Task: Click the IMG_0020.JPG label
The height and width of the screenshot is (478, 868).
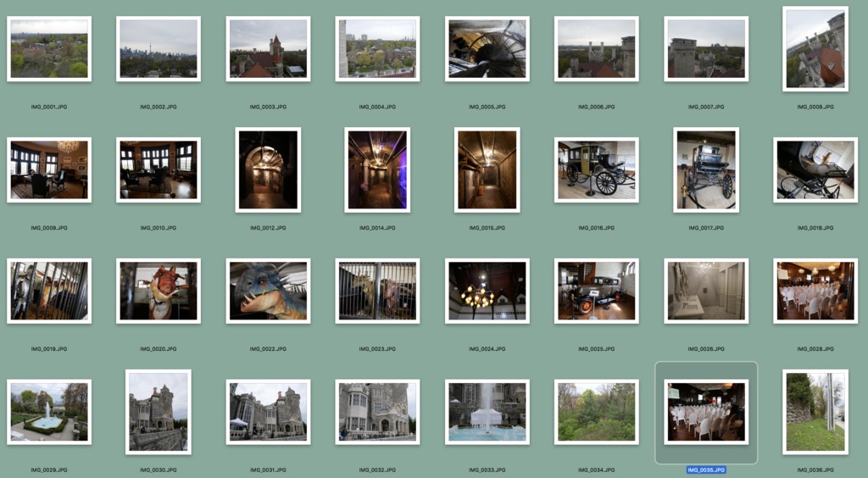Action: (159, 349)
